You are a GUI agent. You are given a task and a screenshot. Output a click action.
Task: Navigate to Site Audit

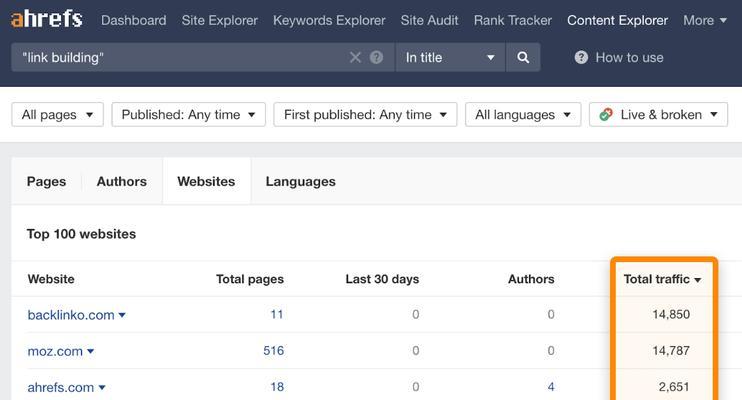click(x=429, y=20)
